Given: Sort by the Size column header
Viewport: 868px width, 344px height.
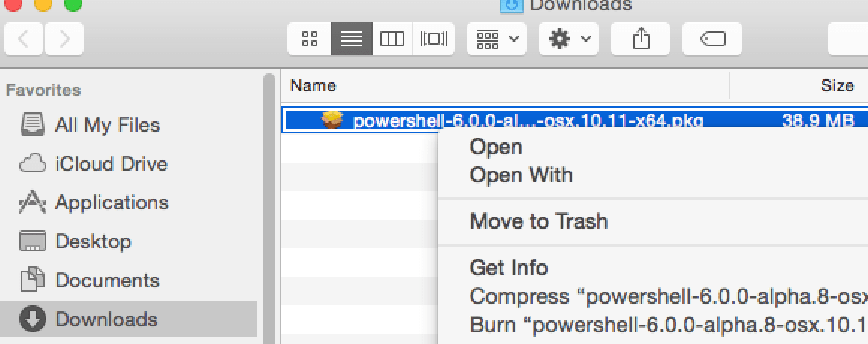Looking at the screenshot, I should pyautogui.click(x=837, y=86).
